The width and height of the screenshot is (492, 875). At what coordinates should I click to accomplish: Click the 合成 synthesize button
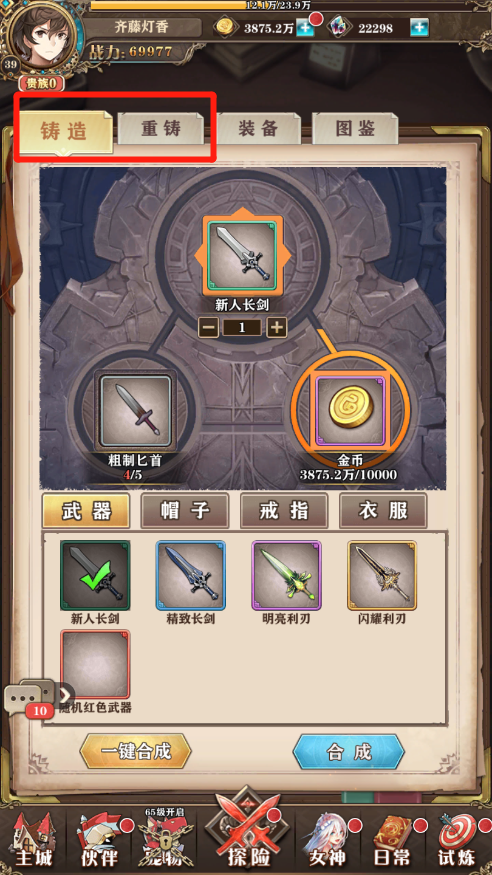(349, 751)
